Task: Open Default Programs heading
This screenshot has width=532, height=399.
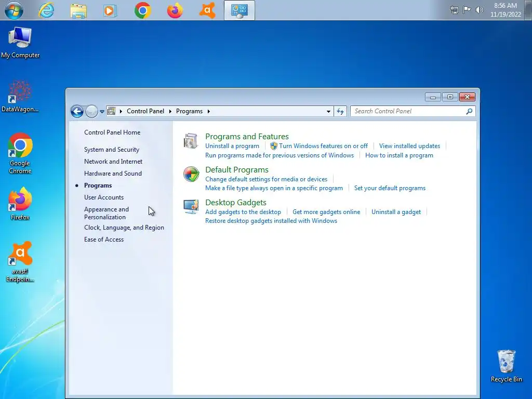Action: point(236,170)
